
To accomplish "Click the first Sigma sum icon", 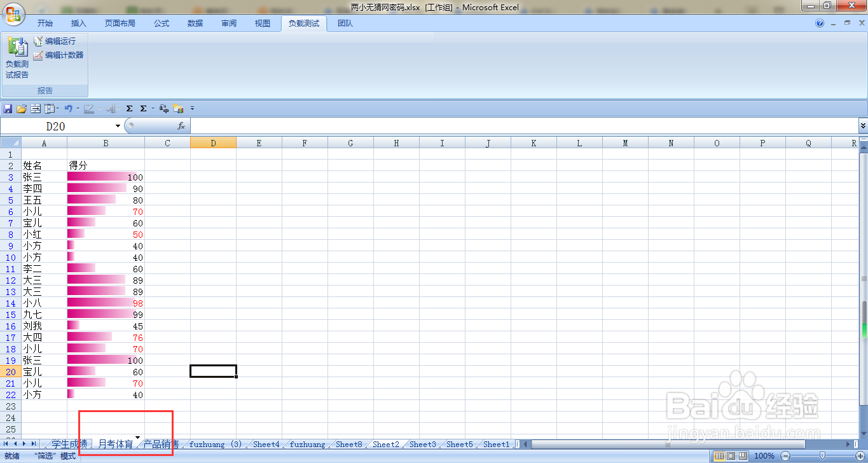I will tap(129, 109).
